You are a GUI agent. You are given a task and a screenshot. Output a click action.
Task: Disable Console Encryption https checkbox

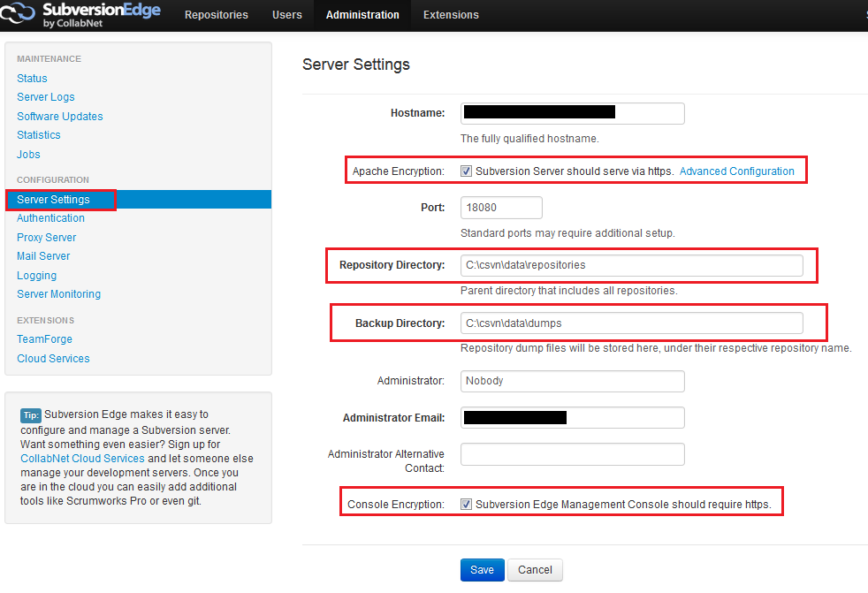coord(467,505)
